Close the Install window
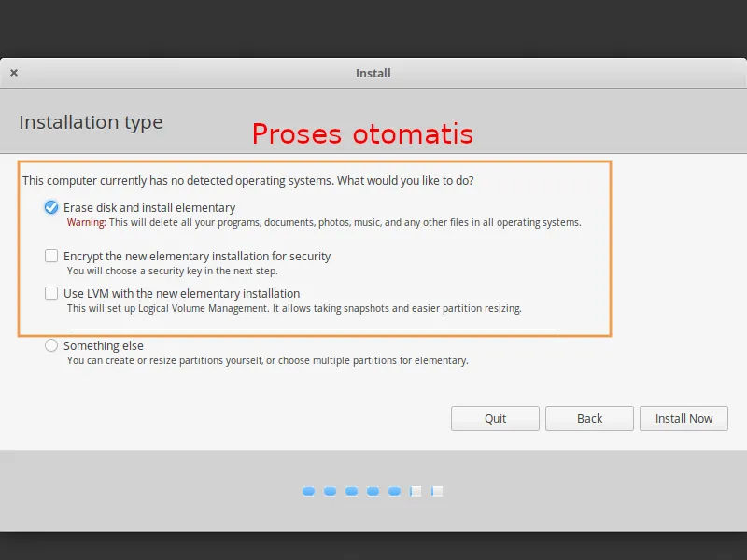The width and height of the screenshot is (747, 560). point(14,73)
